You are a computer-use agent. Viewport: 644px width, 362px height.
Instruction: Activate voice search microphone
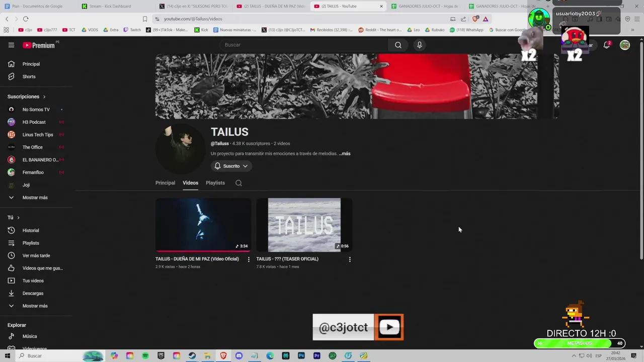click(x=420, y=45)
